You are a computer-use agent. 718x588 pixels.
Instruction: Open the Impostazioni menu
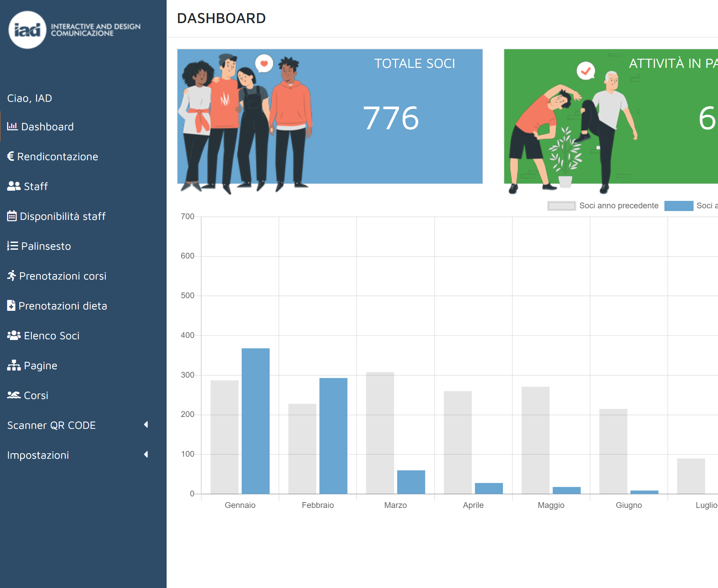click(83, 455)
